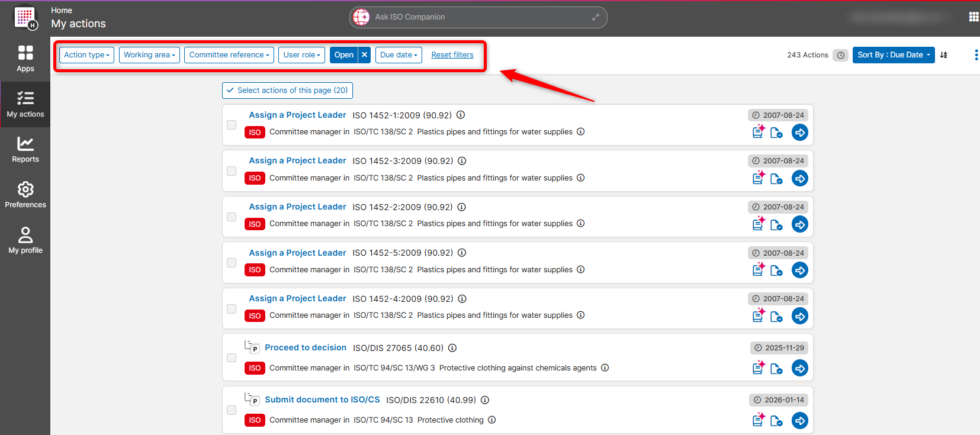Click AI notes icon for ISO/DIS 27065
This screenshot has width=980, height=435.
coord(759,367)
